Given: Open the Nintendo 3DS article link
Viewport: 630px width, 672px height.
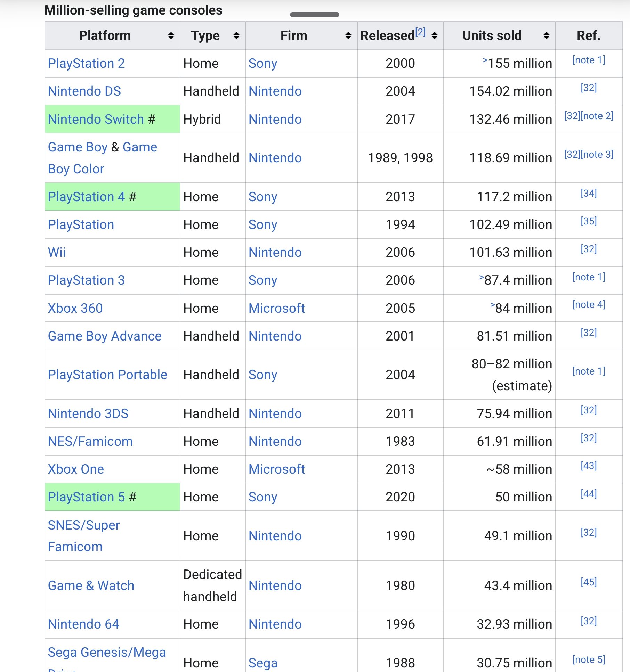Looking at the screenshot, I should click(88, 413).
